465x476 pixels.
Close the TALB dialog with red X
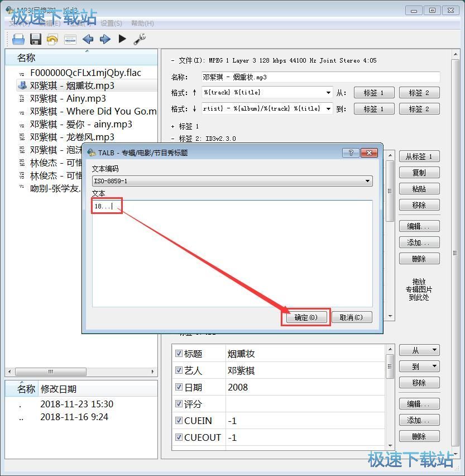(x=369, y=153)
